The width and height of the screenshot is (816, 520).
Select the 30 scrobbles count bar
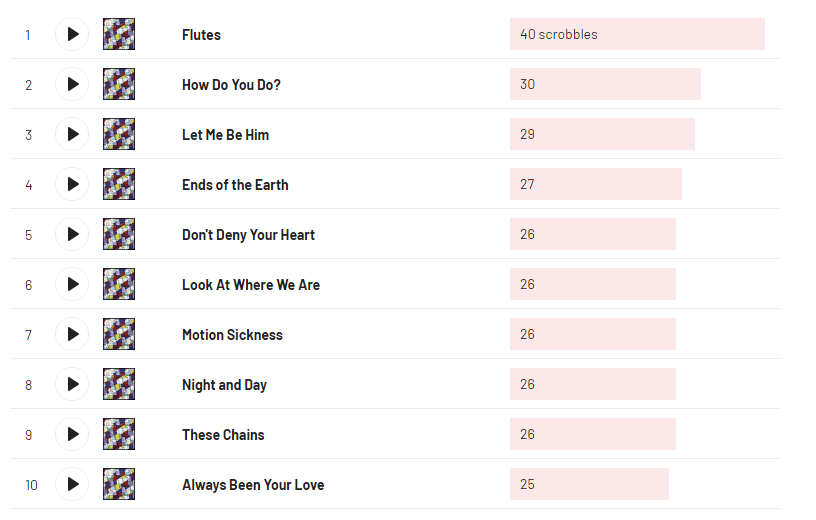(x=604, y=84)
